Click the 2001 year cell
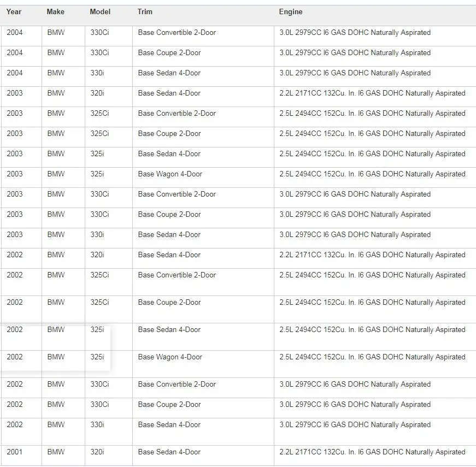The image size is (476, 467). coord(21,456)
